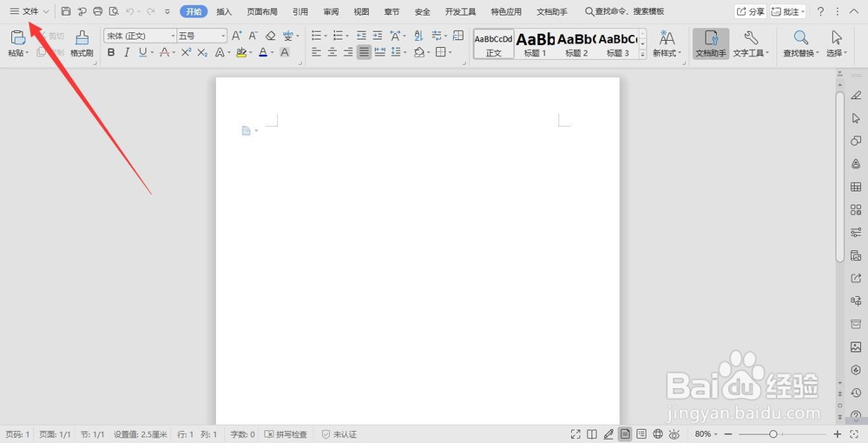Click the save document icon
The width and height of the screenshot is (868, 443).
[66, 11]
